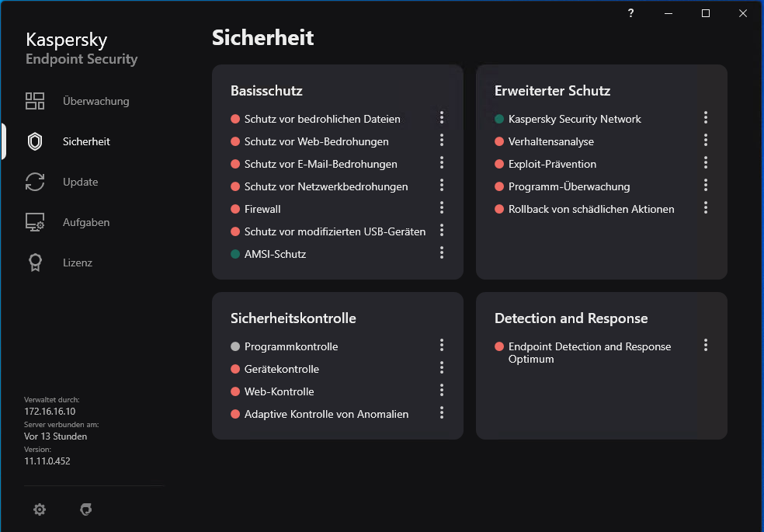The image size is (764, 532).
Task: Open the Exploit-Prävention component label
Action: tap(553, 164)
